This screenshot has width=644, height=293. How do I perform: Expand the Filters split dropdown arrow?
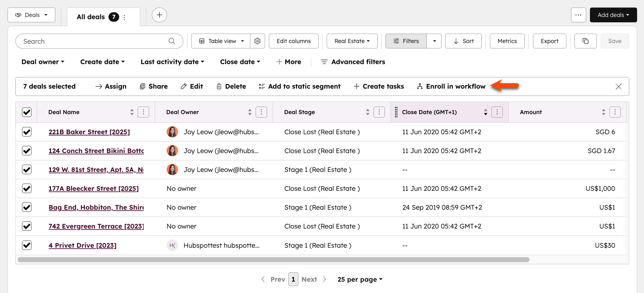[x=434, y=41]
